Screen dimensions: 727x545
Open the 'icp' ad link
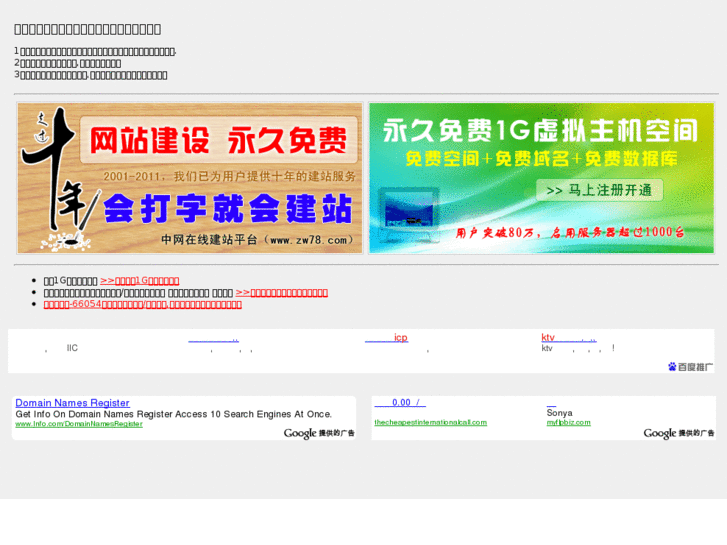click(x=386, y=338)
